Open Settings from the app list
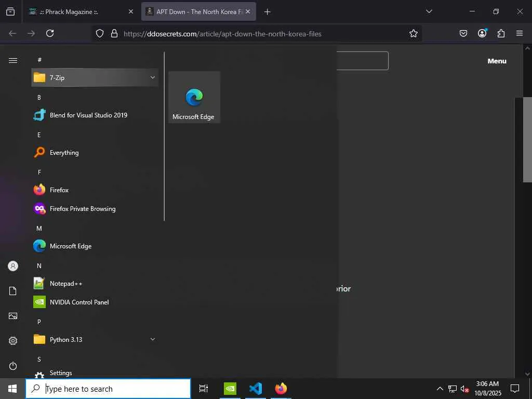Image resolution: width=532 pixels, height=399 pixels. point(95,373)
